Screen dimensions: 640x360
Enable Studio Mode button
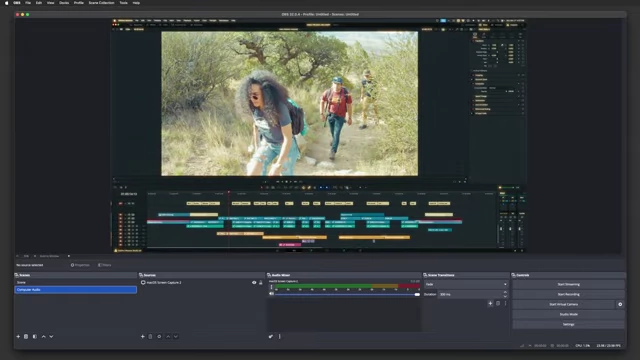568,314
